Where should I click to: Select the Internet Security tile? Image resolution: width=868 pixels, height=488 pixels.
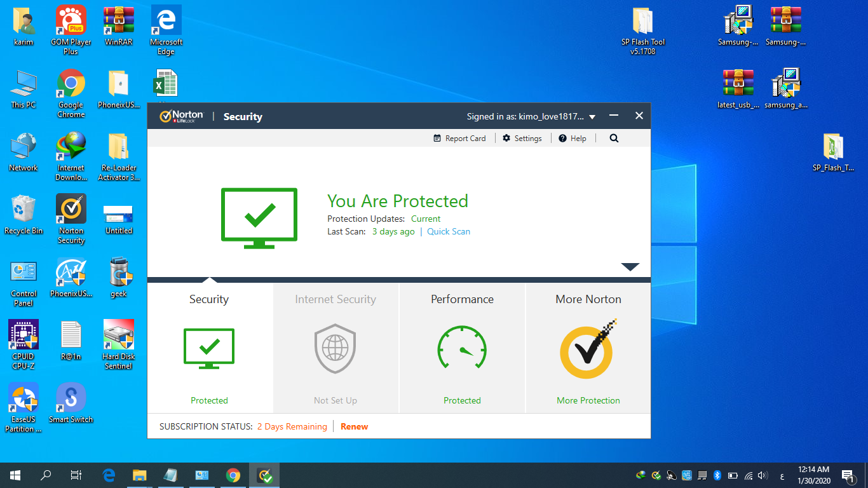(x=336, y=348)
